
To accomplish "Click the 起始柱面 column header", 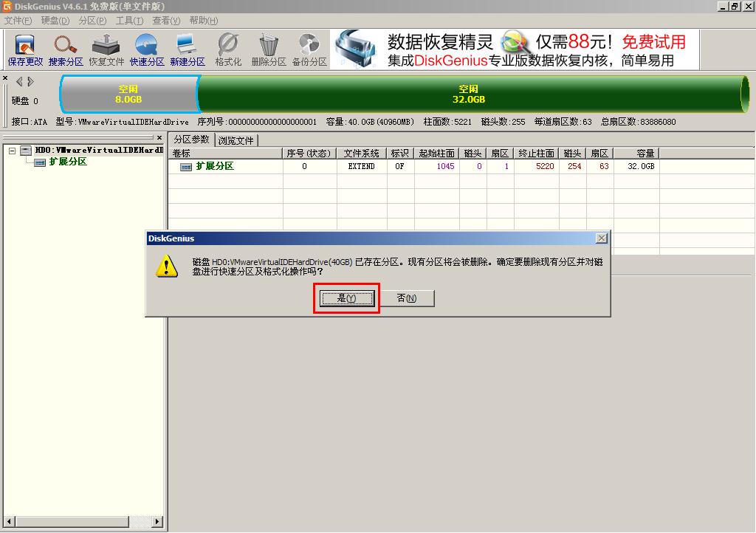I will [x=437, y=154].
